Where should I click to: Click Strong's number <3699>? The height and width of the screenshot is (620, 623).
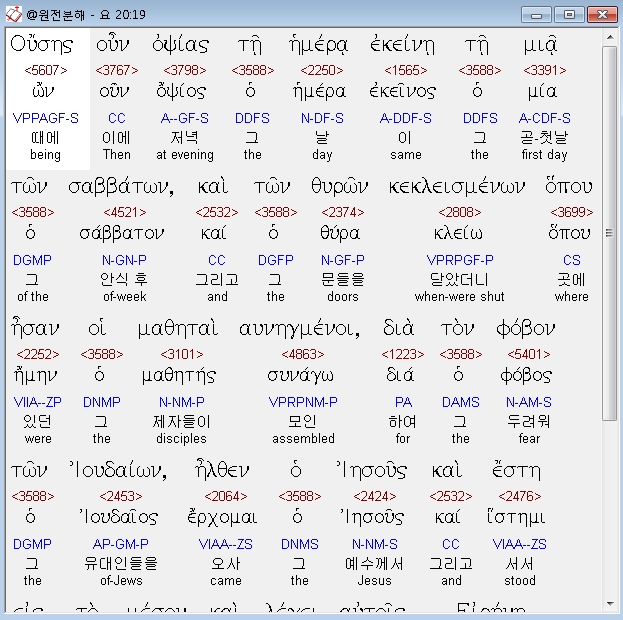pos(572,212)
